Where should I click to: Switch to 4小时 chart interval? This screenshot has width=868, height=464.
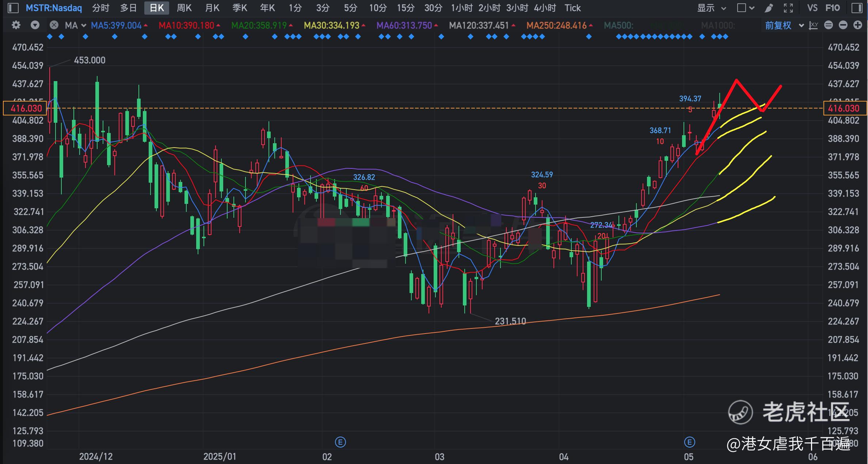[x=545, y=8]
